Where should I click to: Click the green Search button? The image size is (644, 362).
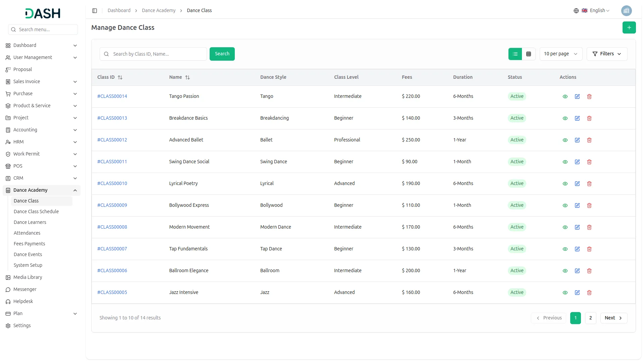coord(222,54)
